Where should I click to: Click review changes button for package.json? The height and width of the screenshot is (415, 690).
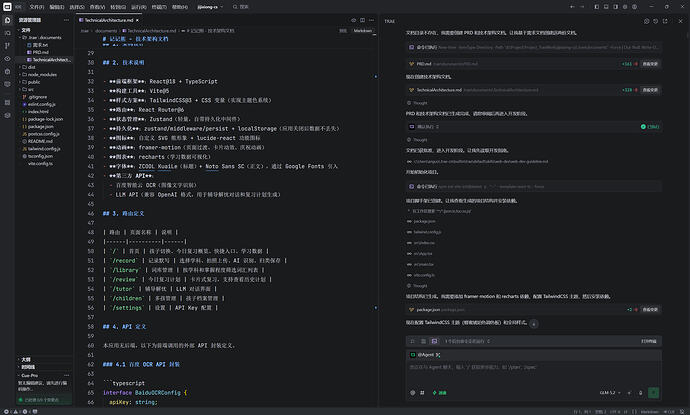click(x=650, y=310)
